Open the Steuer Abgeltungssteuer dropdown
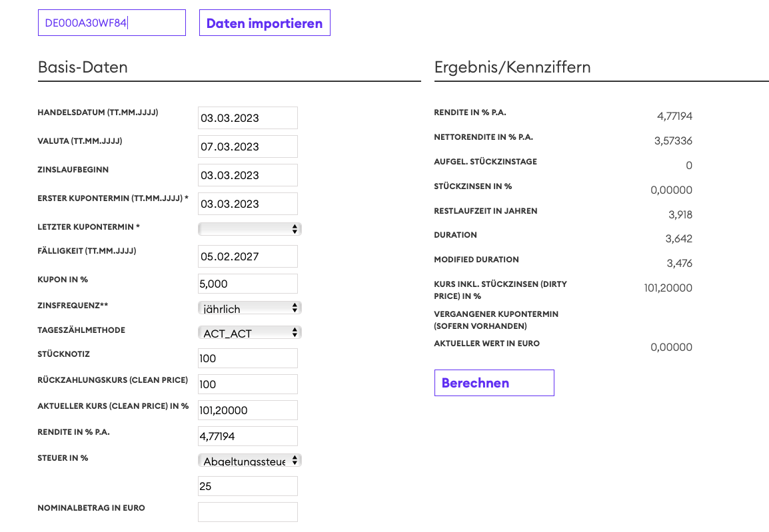The image size is (769, 532). 250,460
